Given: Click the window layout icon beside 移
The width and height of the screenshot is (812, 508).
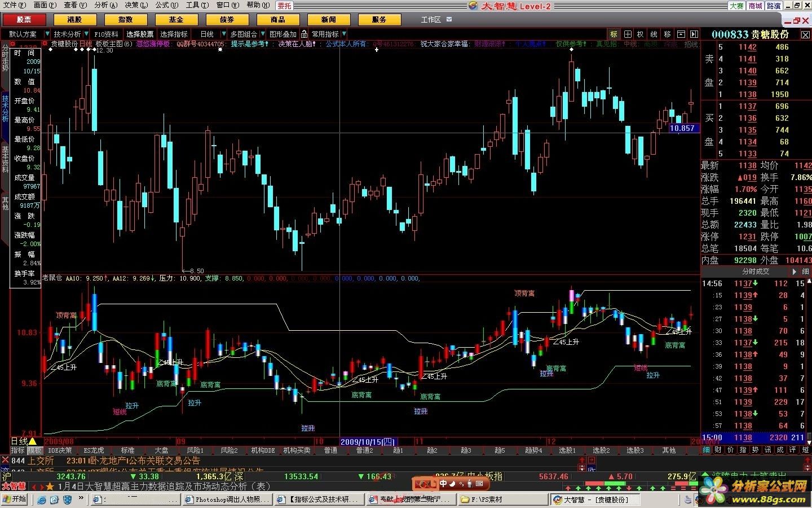Looking at the screenshot, I should pyautogui.click(x=681, y=34).
